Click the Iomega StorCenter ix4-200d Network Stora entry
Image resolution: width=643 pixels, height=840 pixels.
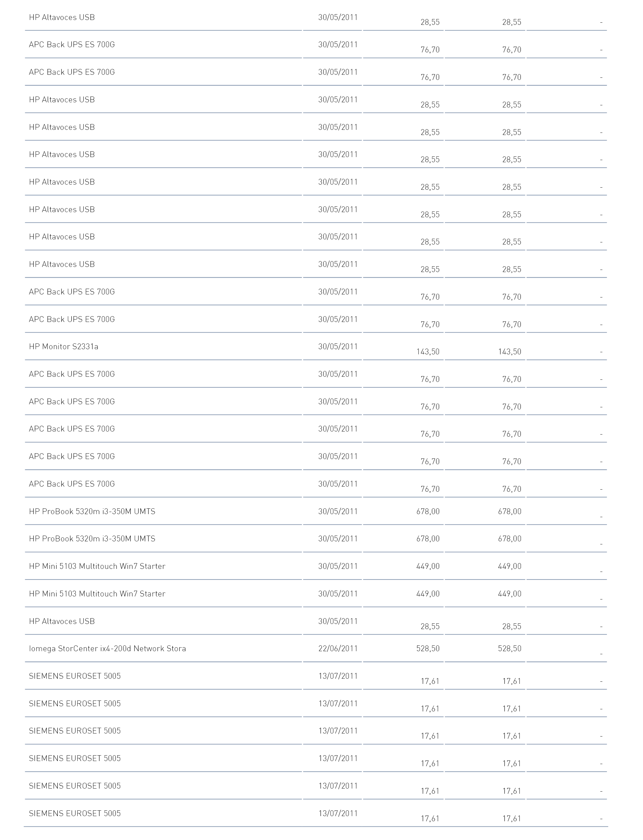[x=107, y=648]
